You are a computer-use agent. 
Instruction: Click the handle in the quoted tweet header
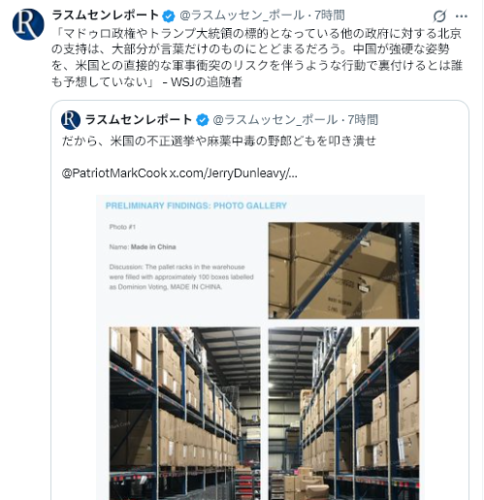coord(275,120)
